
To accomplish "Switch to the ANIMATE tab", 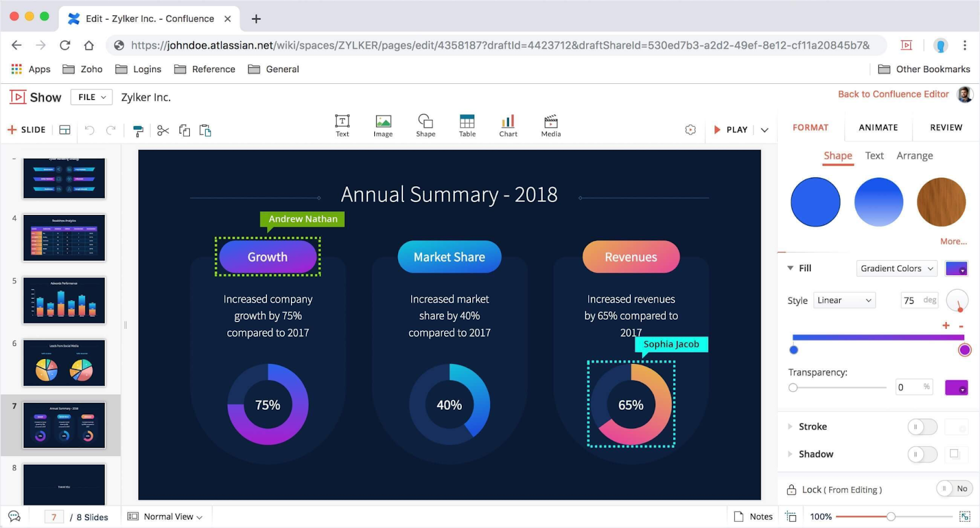I will 878,127.
